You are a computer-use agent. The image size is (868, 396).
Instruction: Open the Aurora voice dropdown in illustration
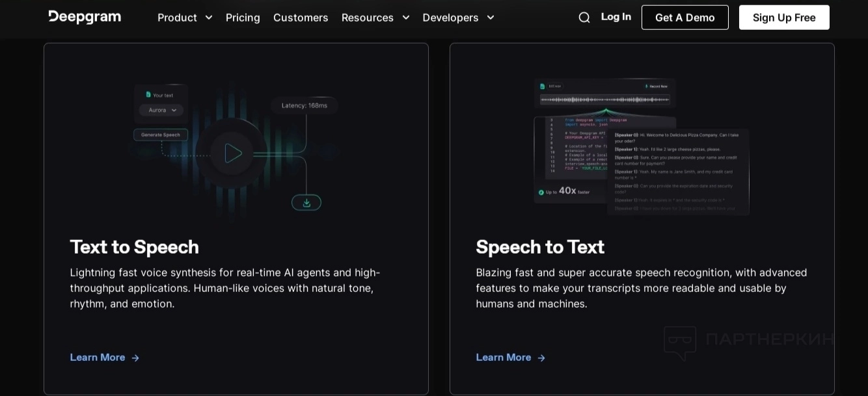point(161,110)
